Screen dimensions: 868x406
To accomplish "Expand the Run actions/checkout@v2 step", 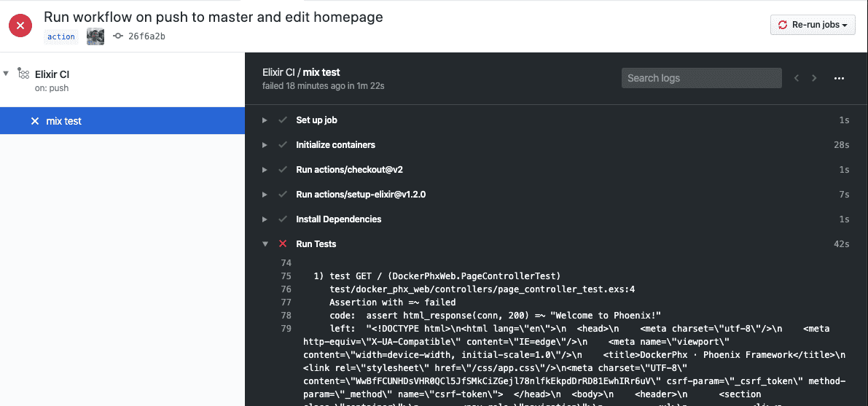I will (x=265, y=170).
